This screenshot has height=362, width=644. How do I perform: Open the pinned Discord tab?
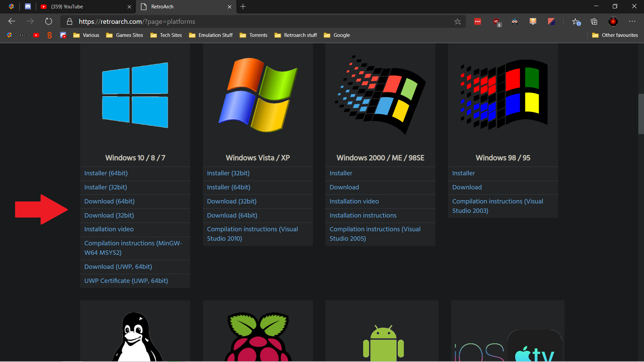point(28,6)
